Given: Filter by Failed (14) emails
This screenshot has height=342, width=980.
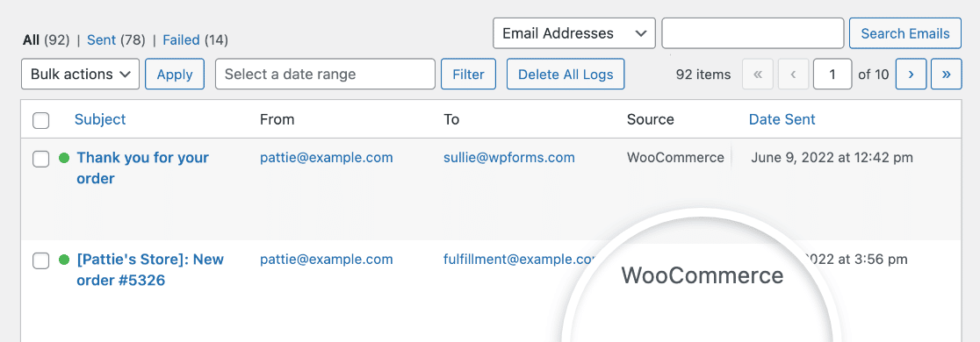Looking at the screenshot, I should pos(195,40).
